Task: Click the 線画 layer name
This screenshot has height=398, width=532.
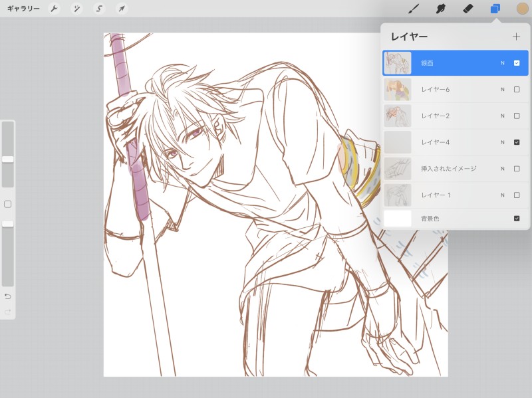Action: click(427, 63)
